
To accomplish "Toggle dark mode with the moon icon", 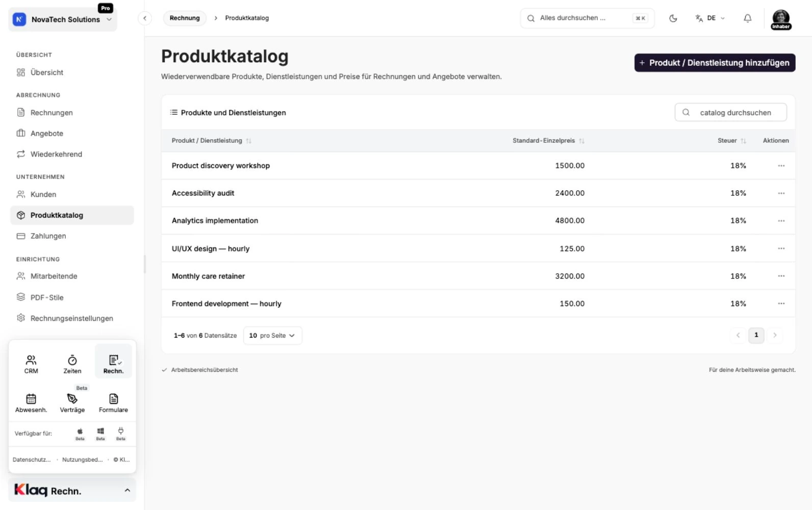I will tap(673, 18).
